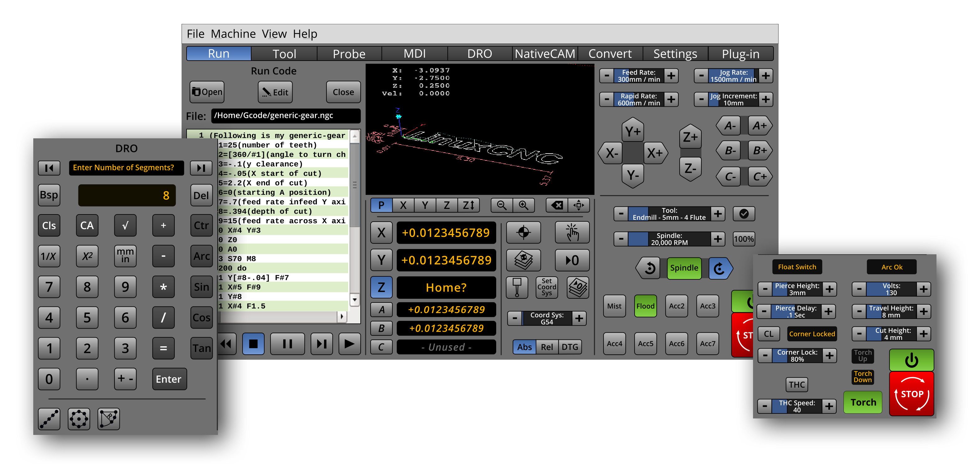Viewport: 980px width, 466px height.
Task: Increase Feed Rate with plus button
Action: [x=671, y=76]
